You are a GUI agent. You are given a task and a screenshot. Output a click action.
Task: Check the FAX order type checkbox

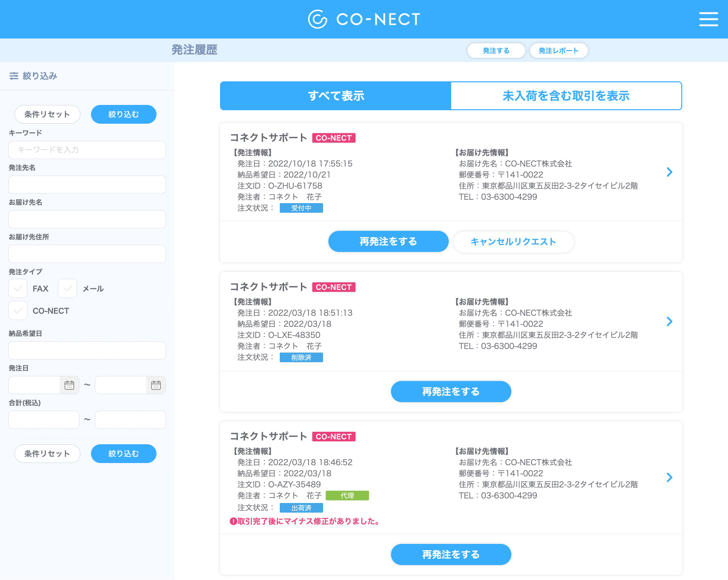pos(18,289)
